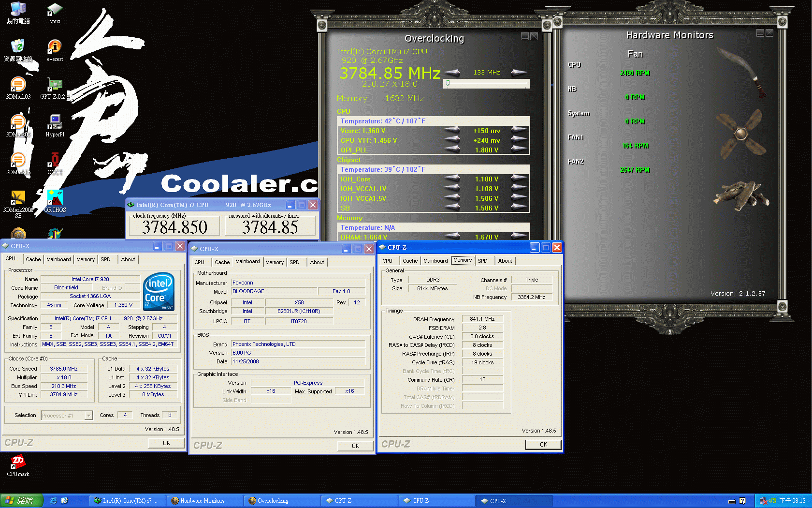Click OK in right CPU-Z window
This screenshot has width=812, height=508.
point(543,444)
